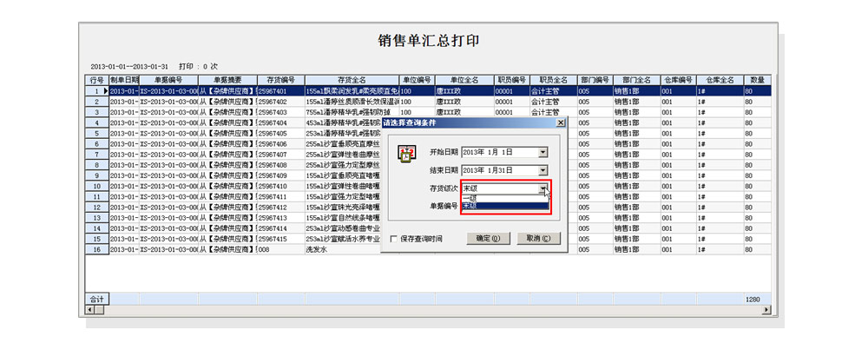Click inventory code 25967405 cell

click(280, 133)
